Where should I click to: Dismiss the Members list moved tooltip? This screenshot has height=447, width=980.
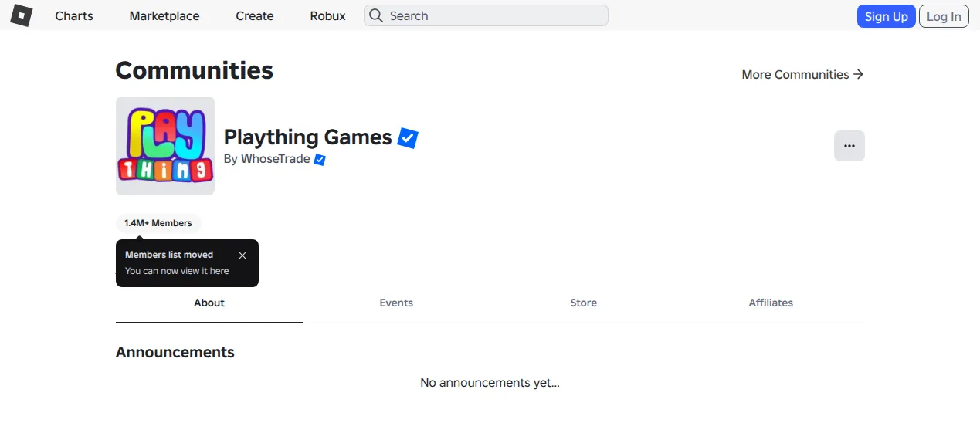[x=242, y=256]
